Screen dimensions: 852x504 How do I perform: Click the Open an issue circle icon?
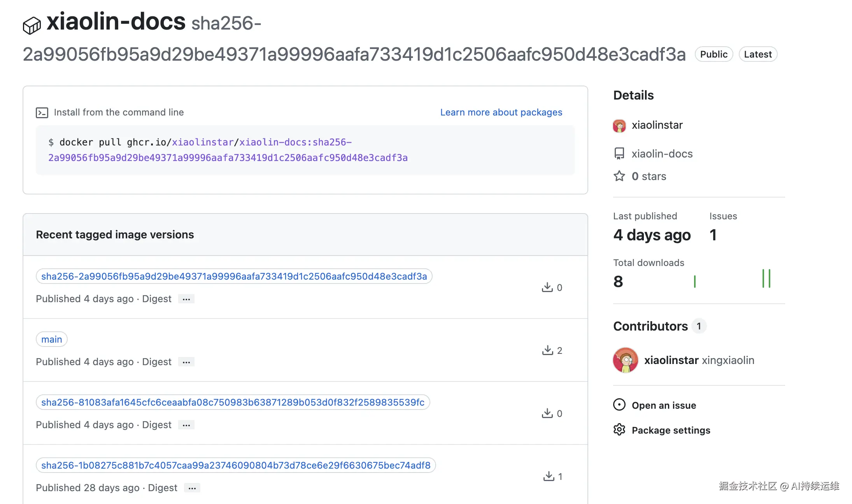(619, 405)
